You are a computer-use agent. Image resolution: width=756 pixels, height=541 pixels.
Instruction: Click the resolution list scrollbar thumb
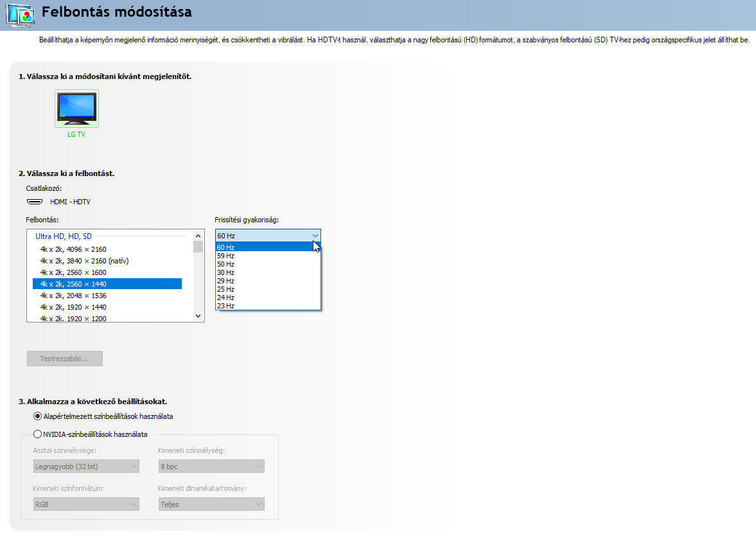click(198, 247)
